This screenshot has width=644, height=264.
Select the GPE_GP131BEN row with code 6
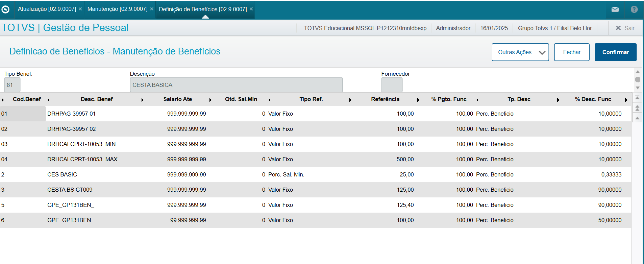[316, 220]
